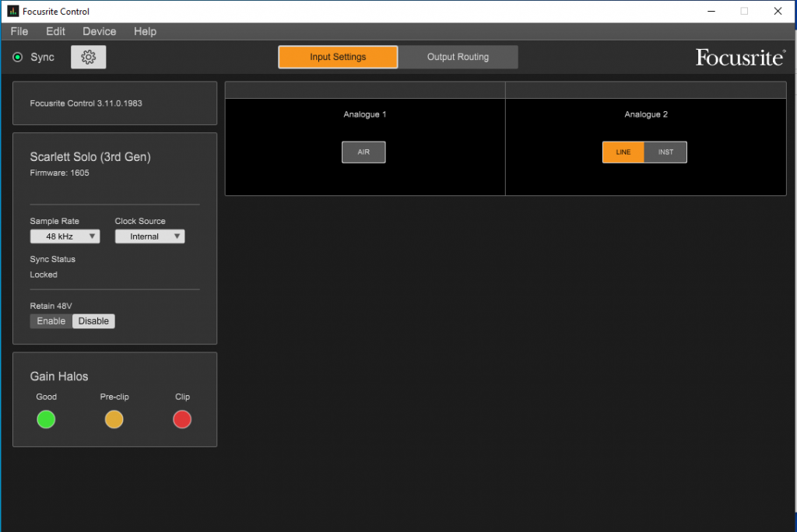Click the Gain Halos heading
Image resolution: width=797 pixels, height=532 pixels.
click(x=59, y=376)
